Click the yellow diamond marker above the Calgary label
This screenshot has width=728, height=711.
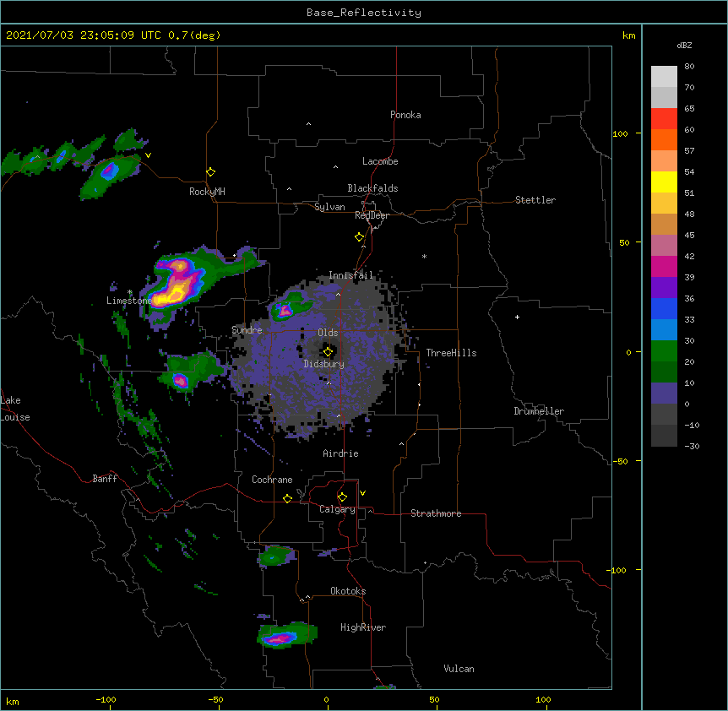342,497
